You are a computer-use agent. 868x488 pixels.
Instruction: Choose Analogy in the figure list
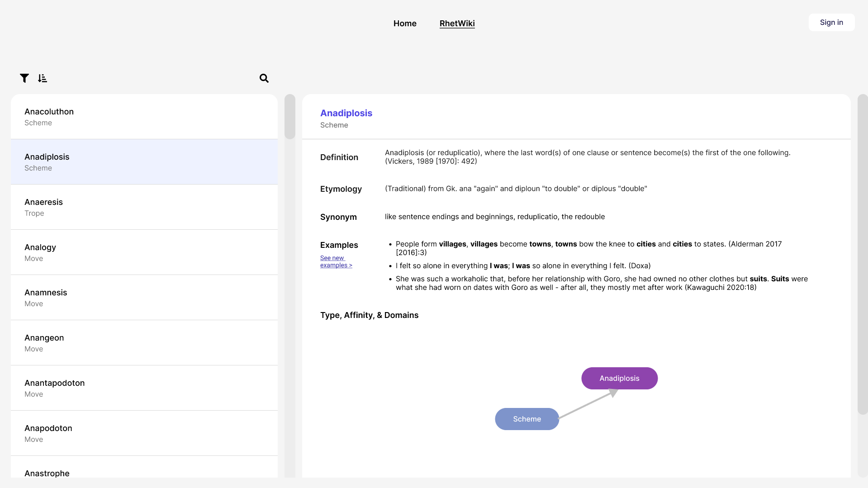144,252
